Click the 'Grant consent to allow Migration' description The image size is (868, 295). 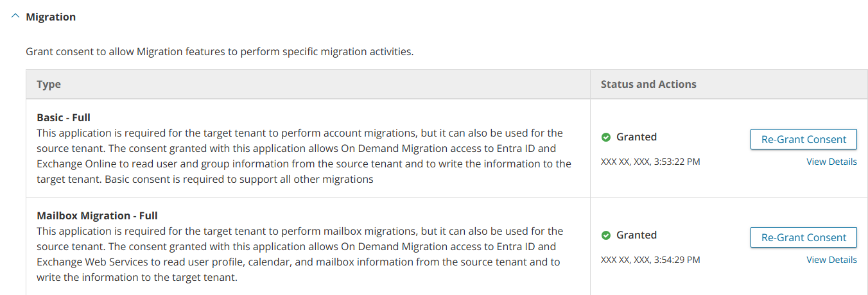point(220,51)
